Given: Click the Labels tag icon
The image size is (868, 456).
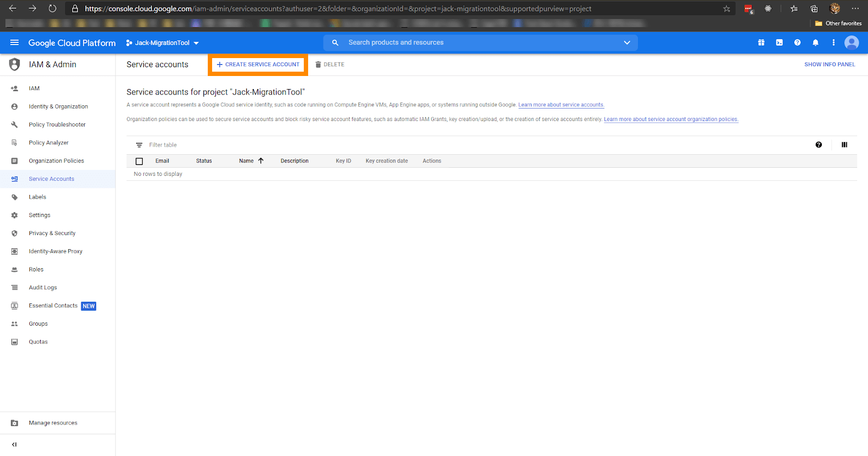Looking at the screenshot, I should pyautogui.click(x=15, y=197).
